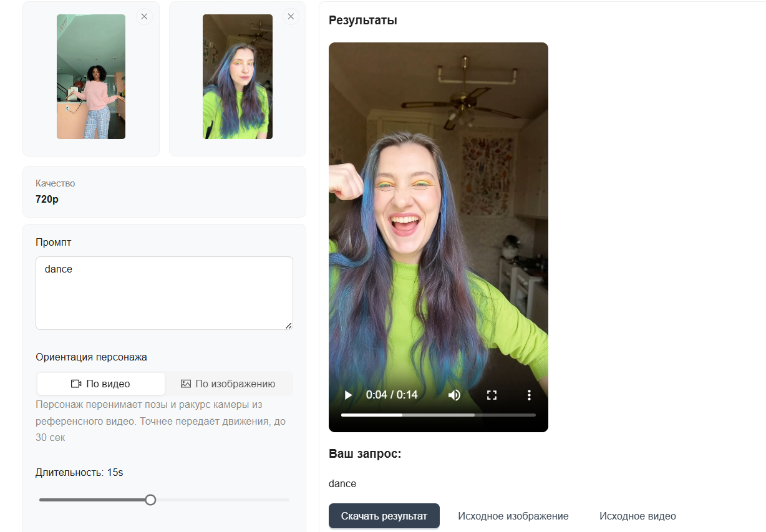Mute the video with speaker icon
Screen dimensions: 766x532
click(x=454, y=395)
